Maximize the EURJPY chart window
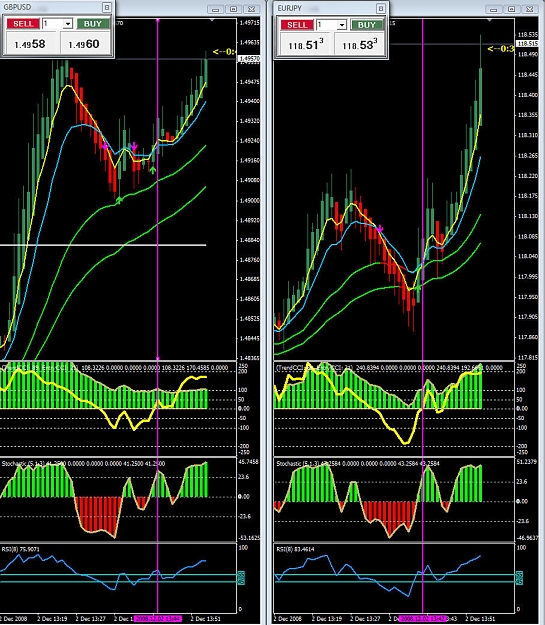The width and height of the screenshot is (545, 625). coord(512,10)
